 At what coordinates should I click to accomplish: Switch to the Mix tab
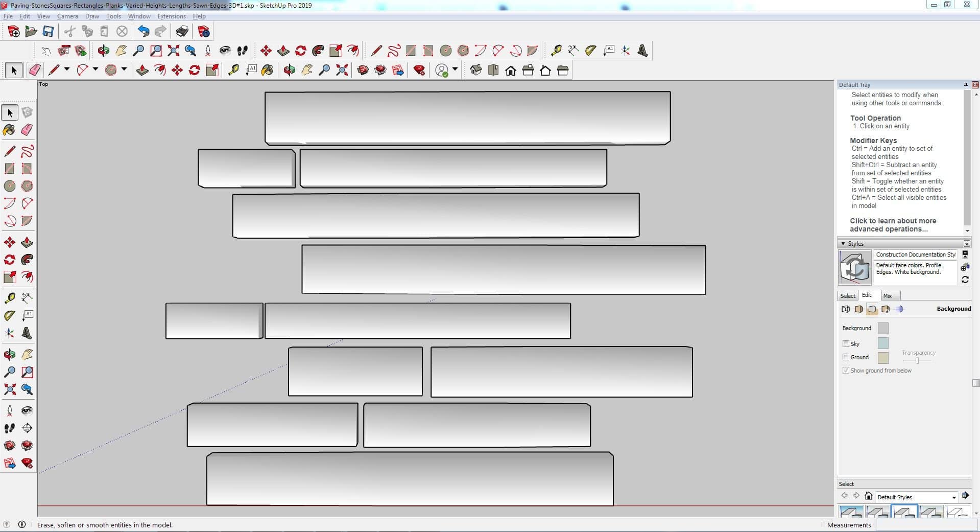pyautogui.click(x=888, y=296)
